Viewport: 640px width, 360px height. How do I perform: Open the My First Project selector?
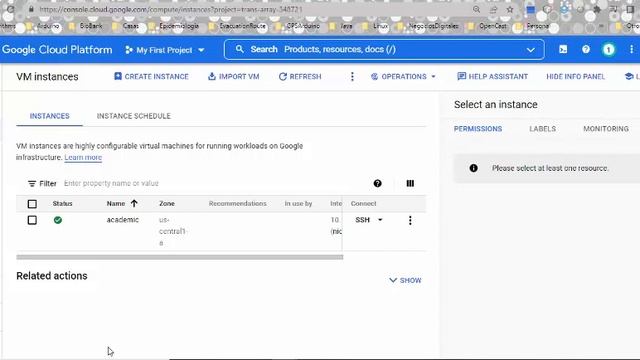[x=164, y=50]
